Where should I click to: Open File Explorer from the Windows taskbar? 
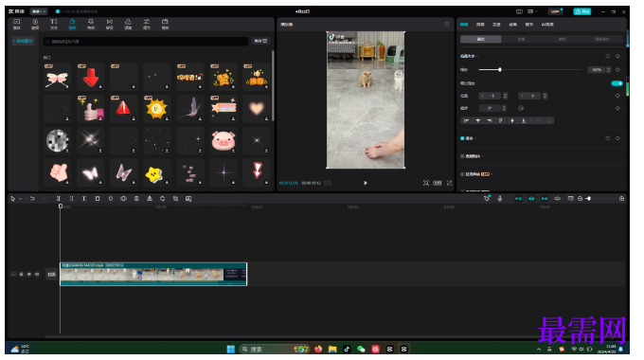(332, 349)
